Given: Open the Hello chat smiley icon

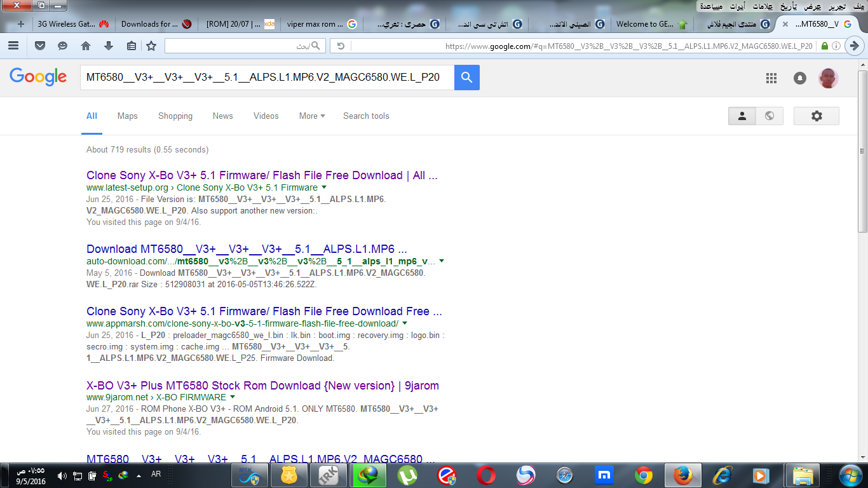Looking at the screenshot, I should point(62,46).
